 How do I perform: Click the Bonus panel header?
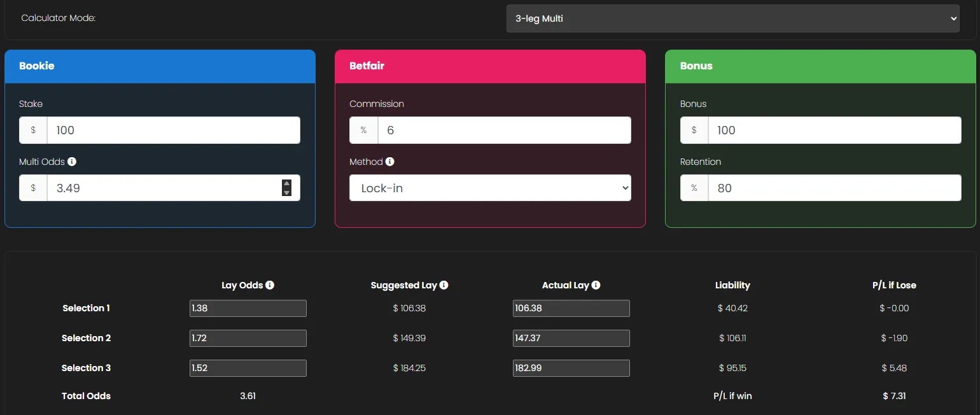820,66
